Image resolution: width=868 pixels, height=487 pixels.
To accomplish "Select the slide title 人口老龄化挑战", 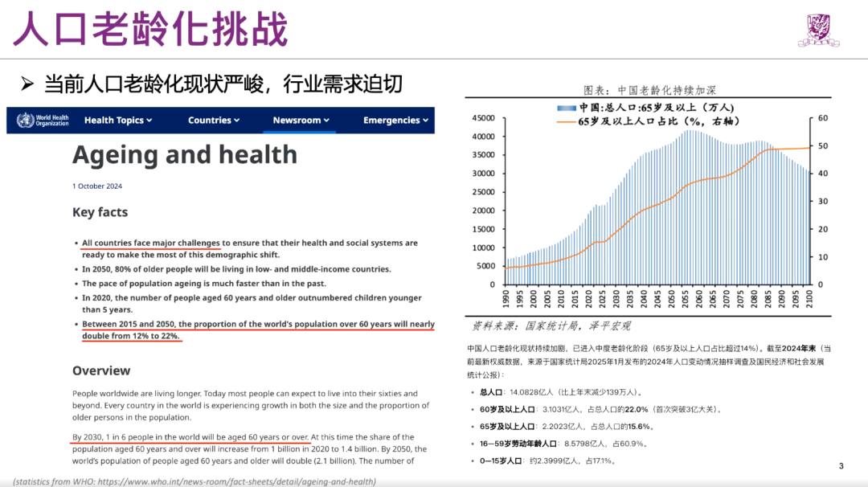I will click(x=150, y=29).
